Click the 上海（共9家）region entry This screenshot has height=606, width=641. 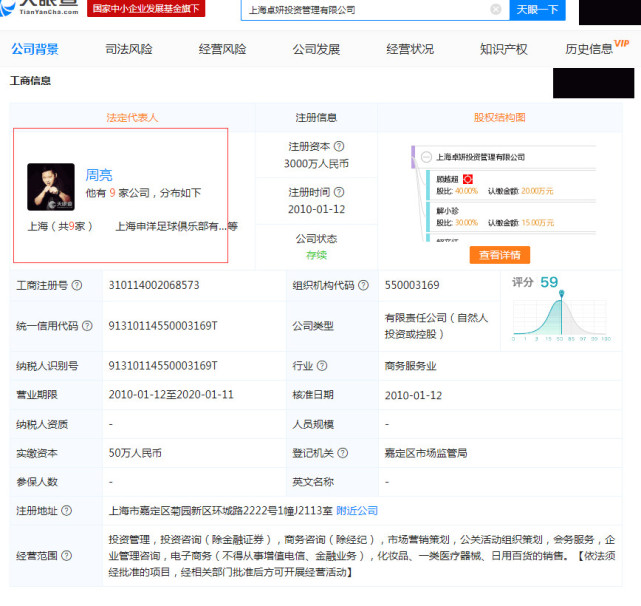point(61,226)
